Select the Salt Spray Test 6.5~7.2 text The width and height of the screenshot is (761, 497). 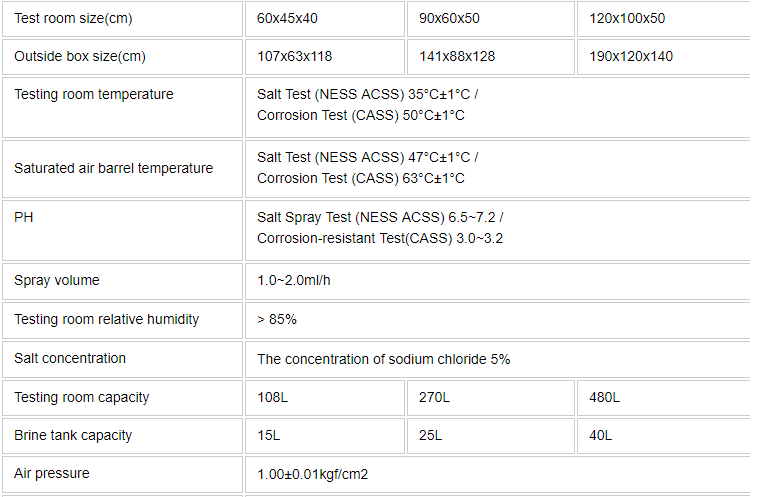[380, 217]
